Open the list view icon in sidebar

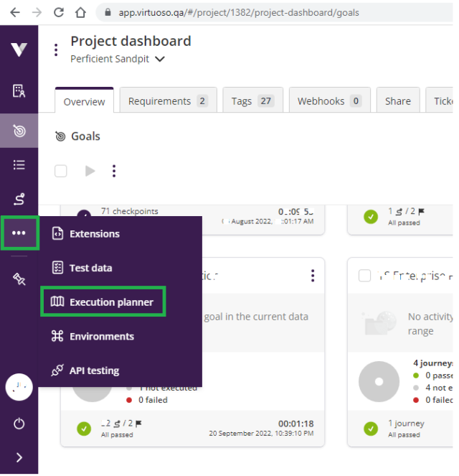point(19,165)
